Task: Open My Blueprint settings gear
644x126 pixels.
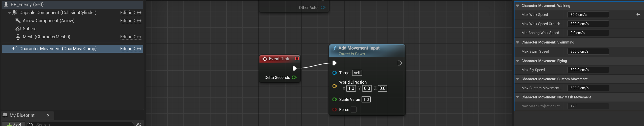Action: 139,124
